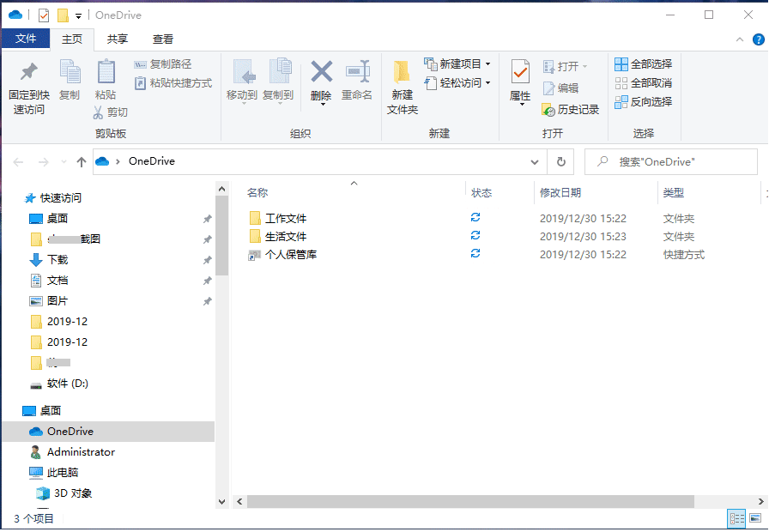Switch to the Share (共享) tab
The image size is (769, 532).
[x=118, y=39]
